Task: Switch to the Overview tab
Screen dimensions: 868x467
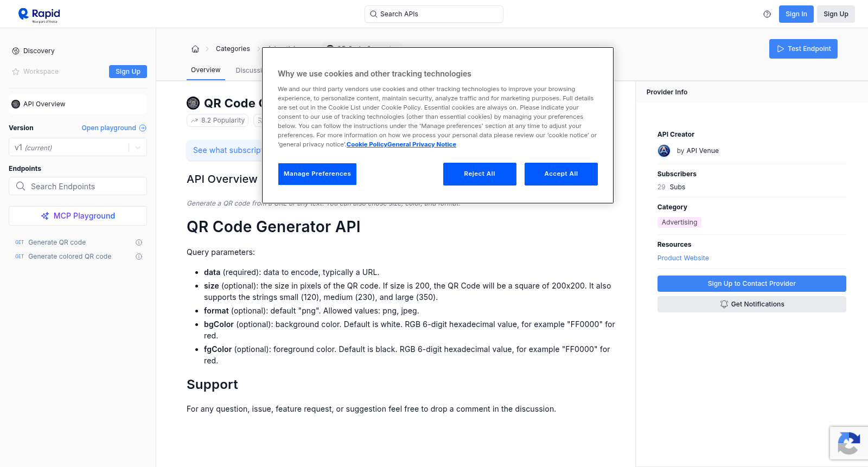Action: (x=206, y=70)
